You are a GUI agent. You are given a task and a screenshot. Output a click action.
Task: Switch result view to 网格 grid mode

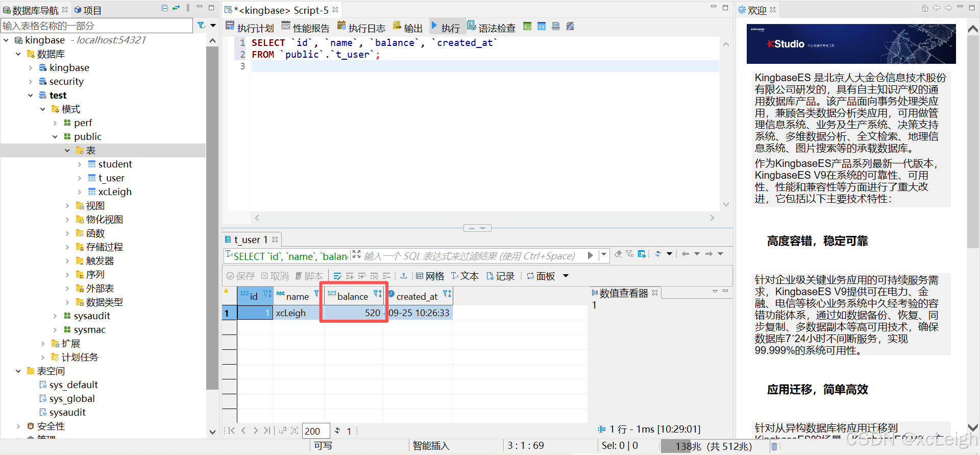430,276
